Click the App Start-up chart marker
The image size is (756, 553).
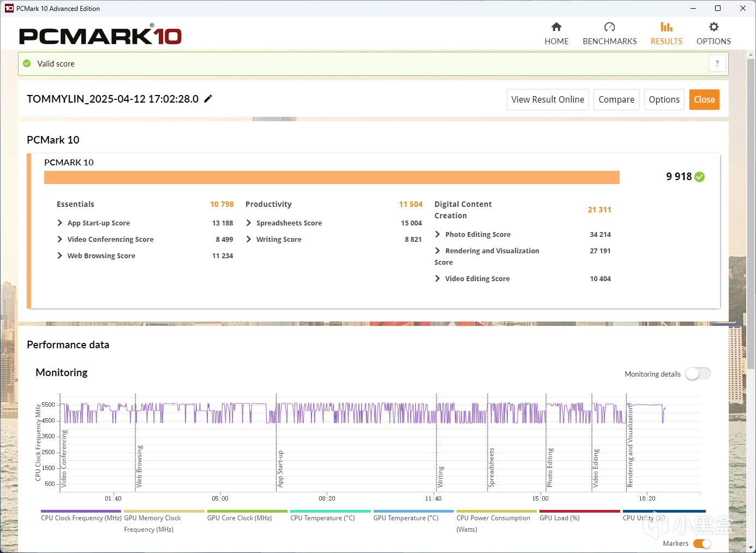280,468
